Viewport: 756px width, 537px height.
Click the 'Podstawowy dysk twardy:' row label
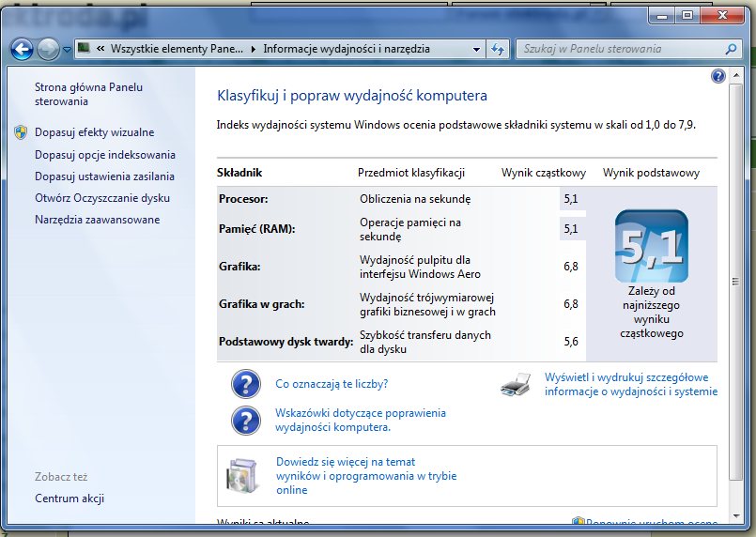(x=285, y=342)
